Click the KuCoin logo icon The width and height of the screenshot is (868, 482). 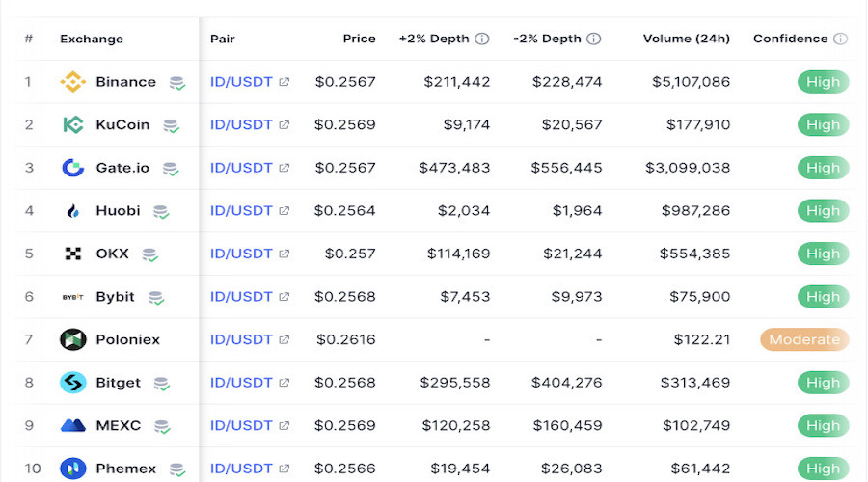pyautogui.click(x=73, y=125)
